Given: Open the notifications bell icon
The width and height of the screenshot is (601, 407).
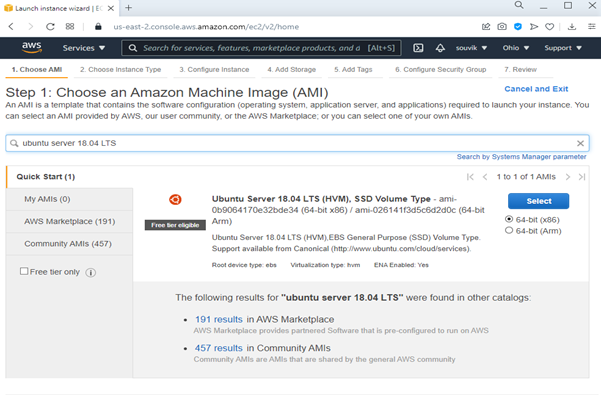Looking at the screenshot, I should point(440,47).
